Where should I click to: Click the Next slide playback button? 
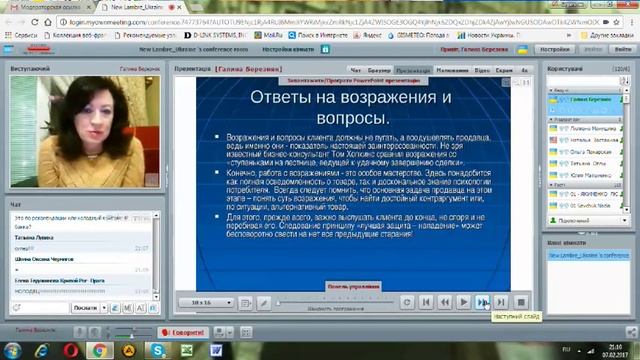coord(482,302)
